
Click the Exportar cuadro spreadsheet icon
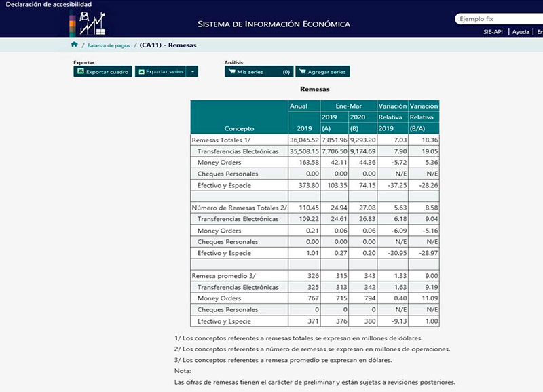click(80, 71)
